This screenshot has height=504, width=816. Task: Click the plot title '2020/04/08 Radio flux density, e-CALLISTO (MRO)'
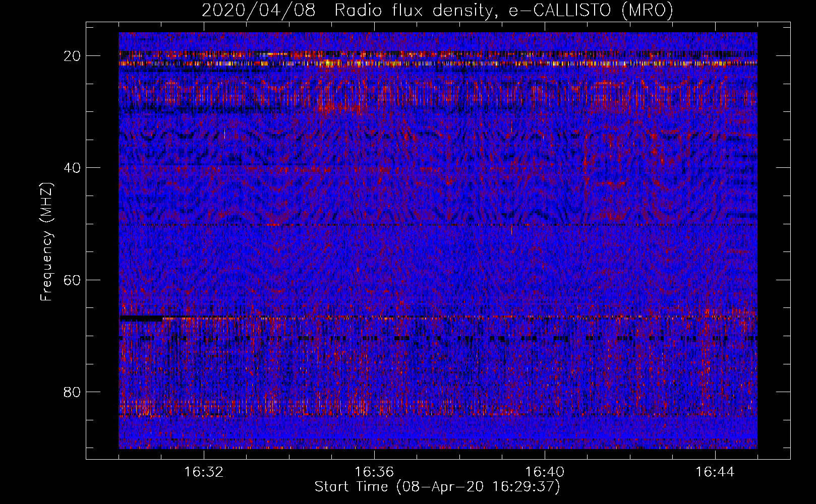[x=437, y=10]
